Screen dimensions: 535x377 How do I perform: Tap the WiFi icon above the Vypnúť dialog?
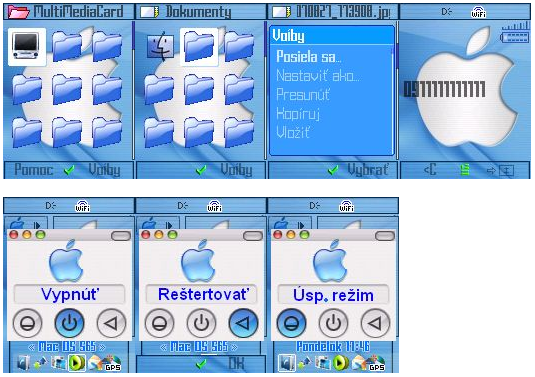point(83,206)
